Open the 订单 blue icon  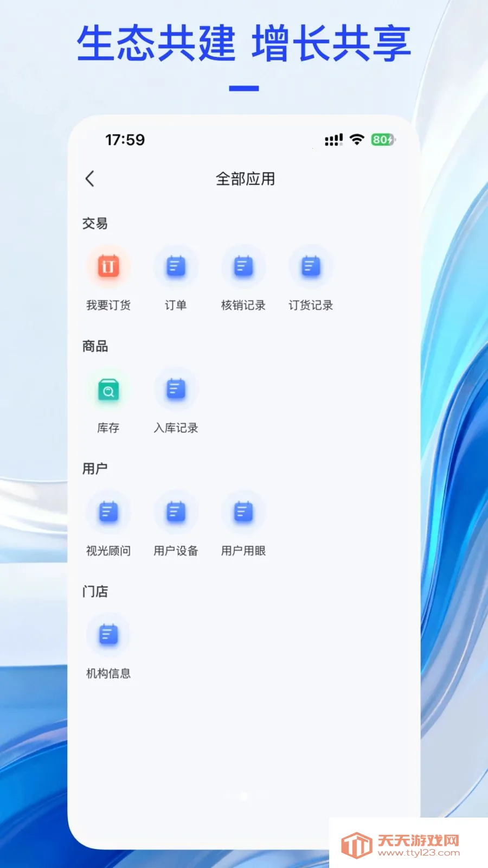[176, 266]
